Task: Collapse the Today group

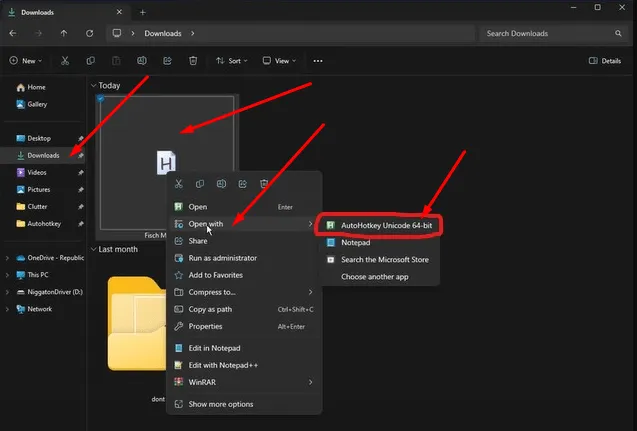Action: 93,86
